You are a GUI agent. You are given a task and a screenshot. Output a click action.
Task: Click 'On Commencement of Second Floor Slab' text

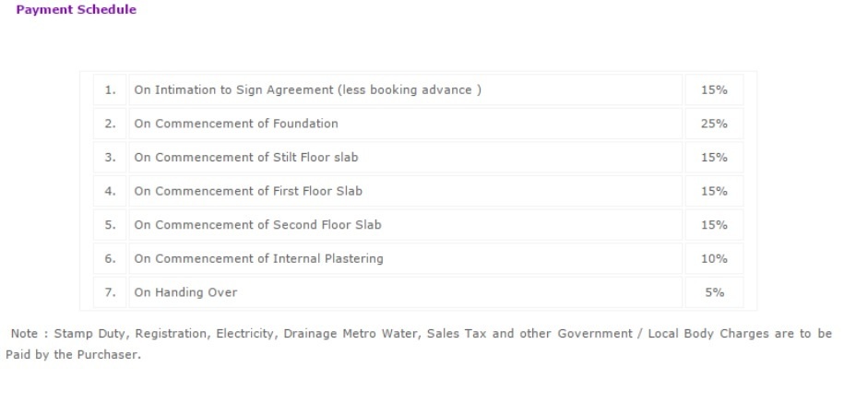coord(257,225)
